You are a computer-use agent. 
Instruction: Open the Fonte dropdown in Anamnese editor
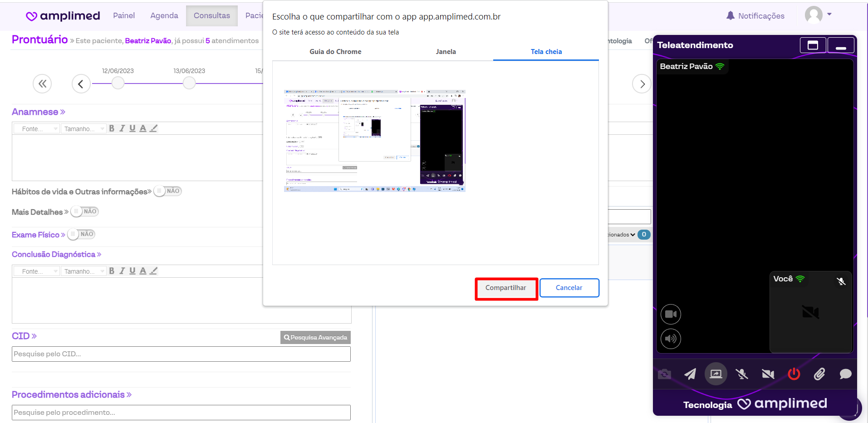(x=36, y=129)
